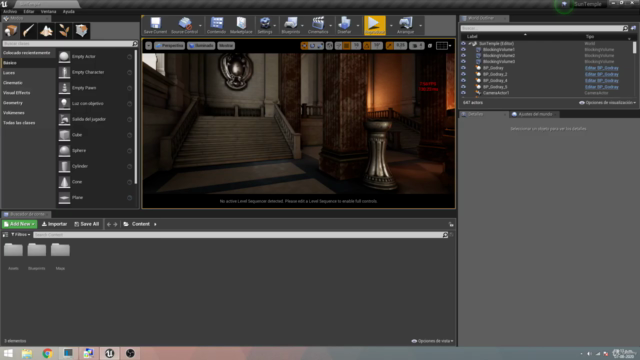
Task: Open the Contenido browser toolbar button
Action: pyautogui.click(x=216, y=25)
